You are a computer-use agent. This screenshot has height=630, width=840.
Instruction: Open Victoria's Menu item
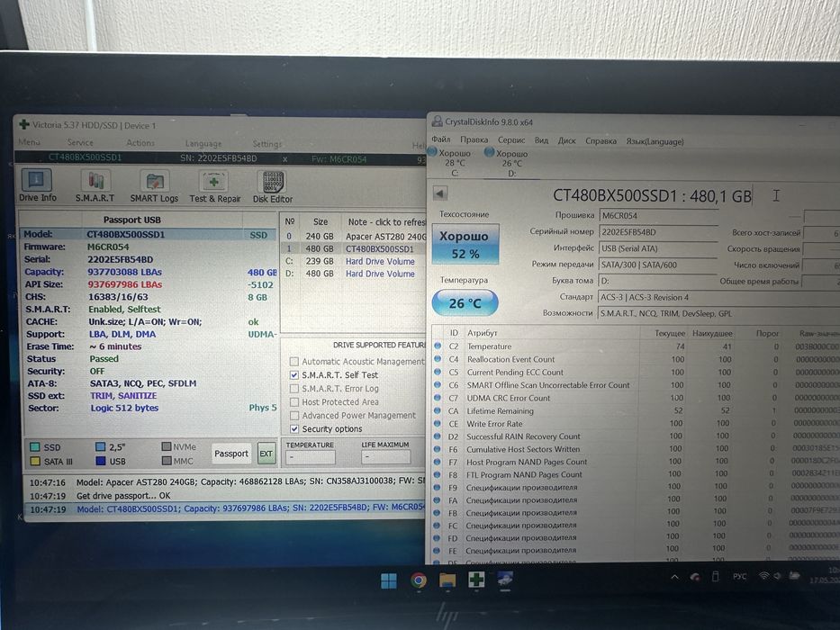(30, 142)
